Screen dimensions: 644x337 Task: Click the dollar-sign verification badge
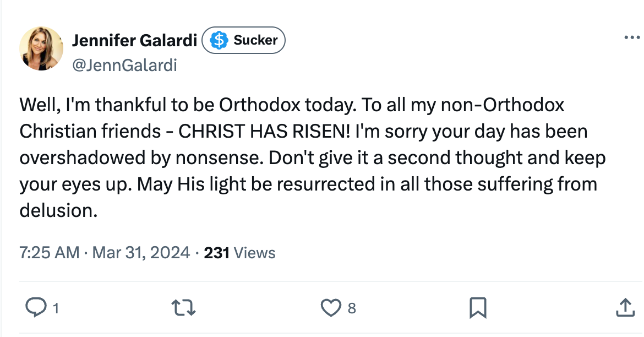point(218,40)
